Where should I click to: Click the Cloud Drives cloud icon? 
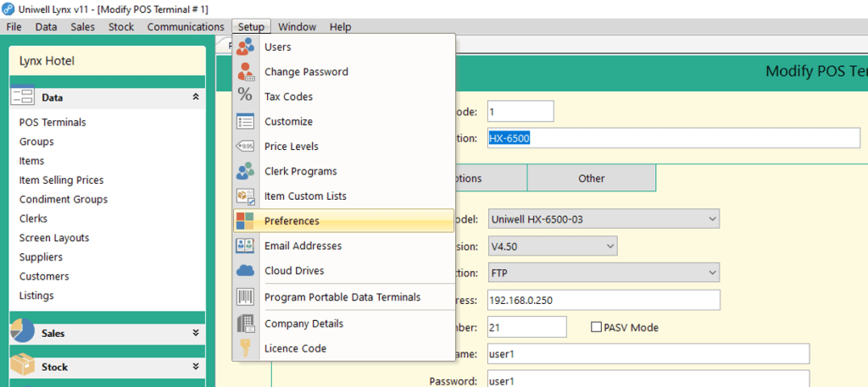[x=246, y=271]
